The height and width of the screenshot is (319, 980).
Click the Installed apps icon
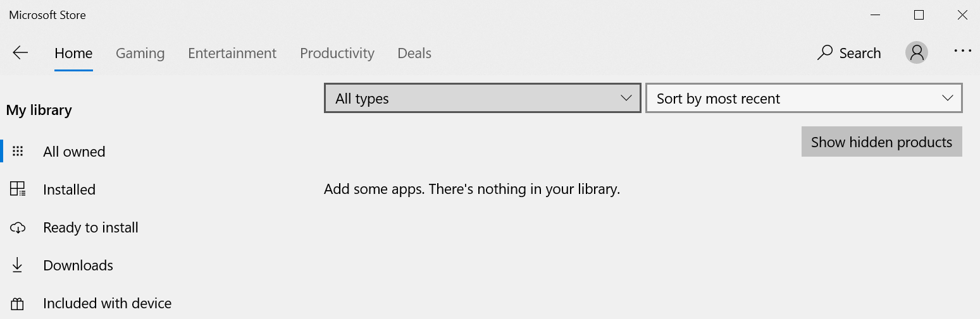(x=18, y=189)
